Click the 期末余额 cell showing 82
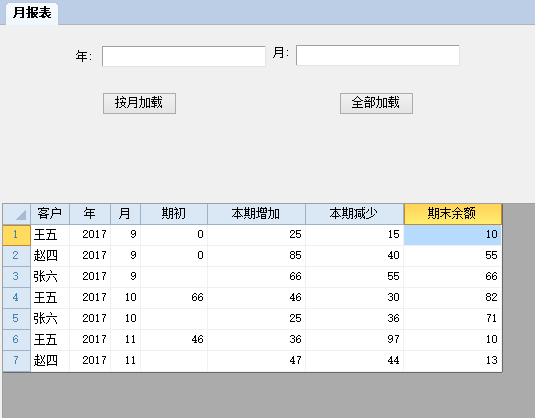535x418 pixels. tap(453, 298)
